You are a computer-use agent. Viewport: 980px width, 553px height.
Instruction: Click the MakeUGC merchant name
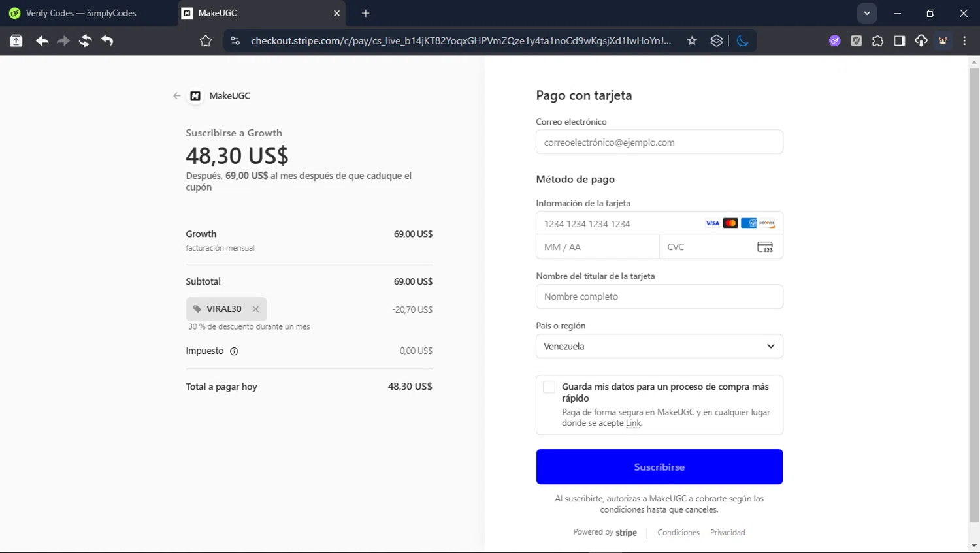(229, 95)
